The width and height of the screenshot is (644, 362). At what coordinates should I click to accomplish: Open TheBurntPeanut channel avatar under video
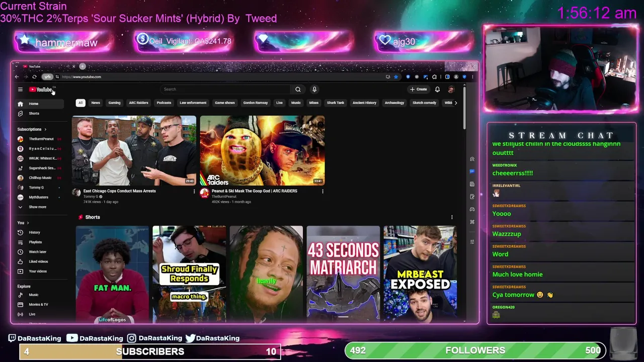coord(204,193)
